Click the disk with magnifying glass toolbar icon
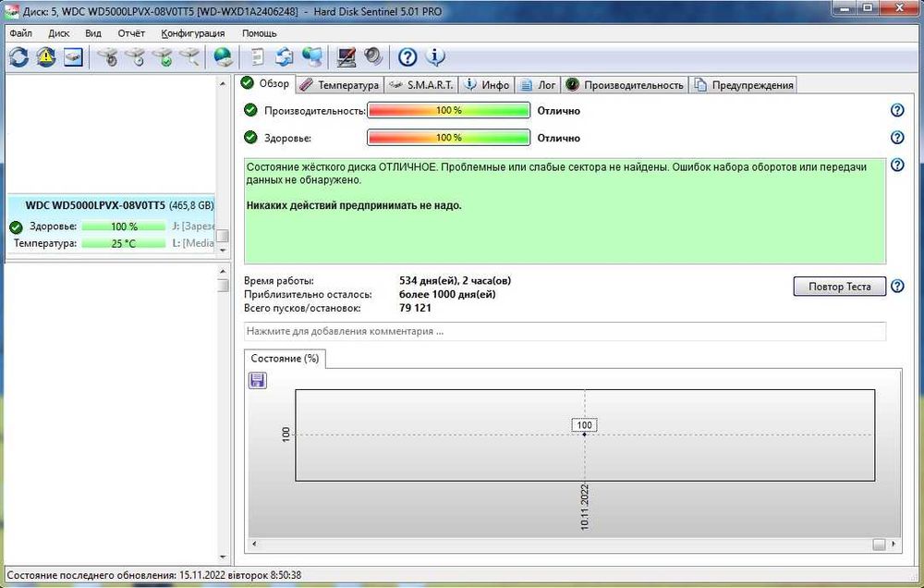 (189, 57)
